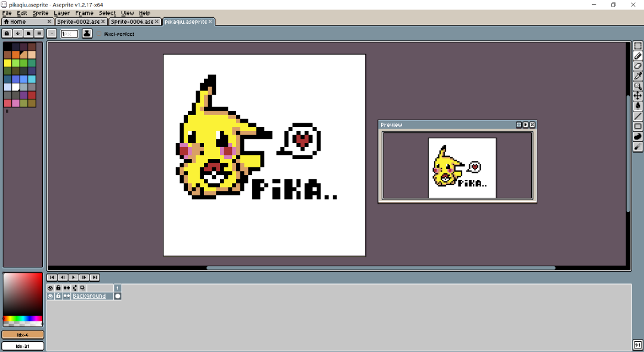Toggle visibility of all layers in header
Viewport: 644px width, 352px height.
click(51, 288)
